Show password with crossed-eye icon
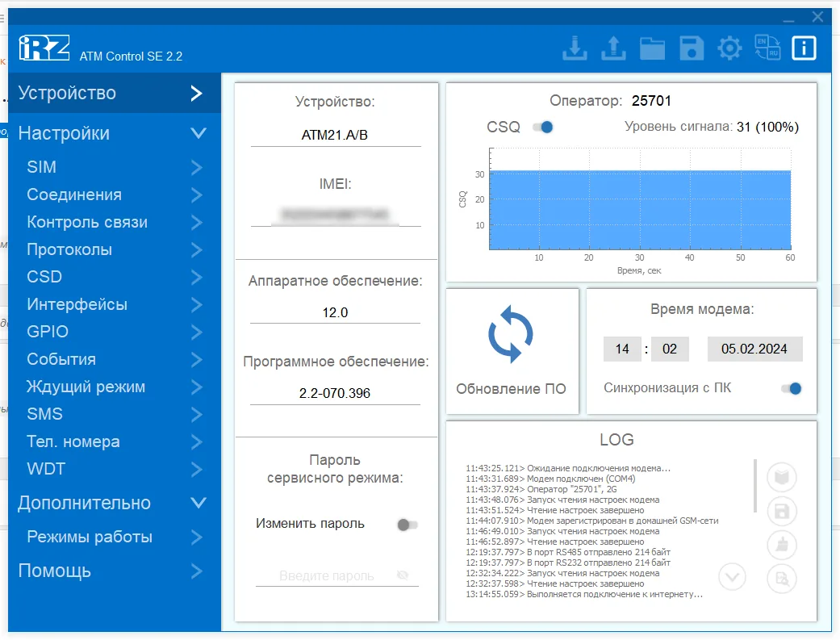The image size is (840, 640). pos(403,575)
